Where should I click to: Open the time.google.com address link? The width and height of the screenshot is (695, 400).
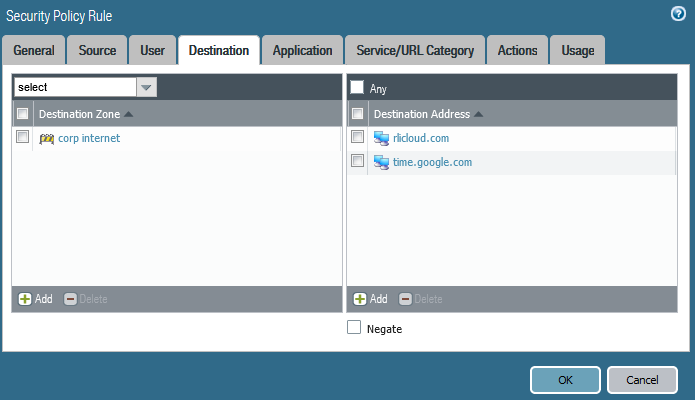[x=433, y=162]
